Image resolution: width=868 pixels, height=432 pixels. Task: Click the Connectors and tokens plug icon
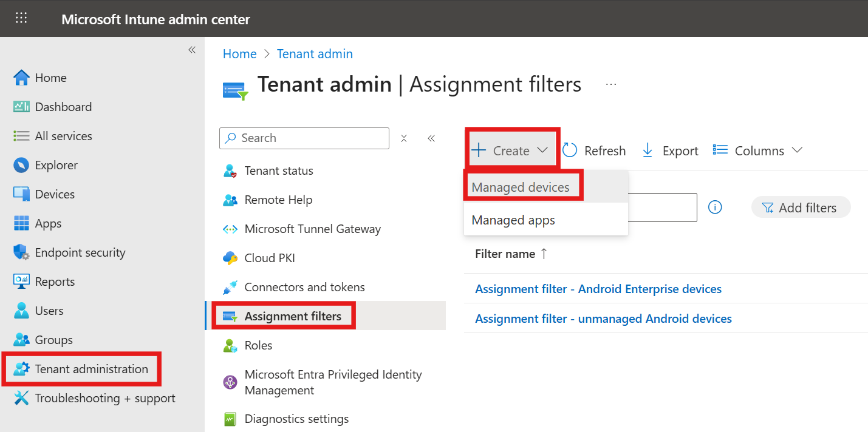coord(230,288)
